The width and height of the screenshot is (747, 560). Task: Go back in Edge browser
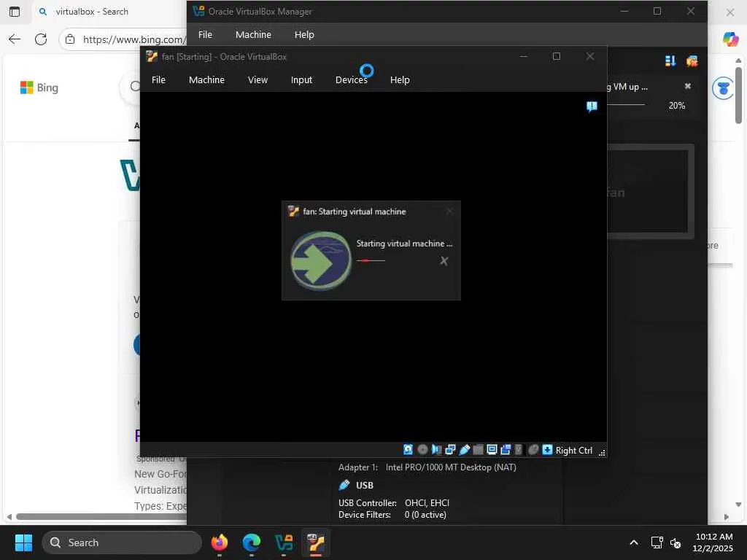[x=15, y=39]
